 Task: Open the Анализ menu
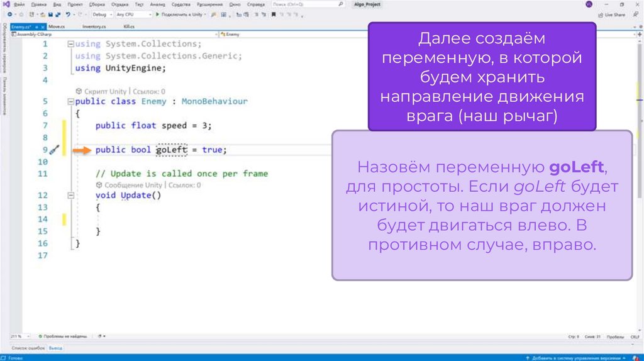click(157, 4)
